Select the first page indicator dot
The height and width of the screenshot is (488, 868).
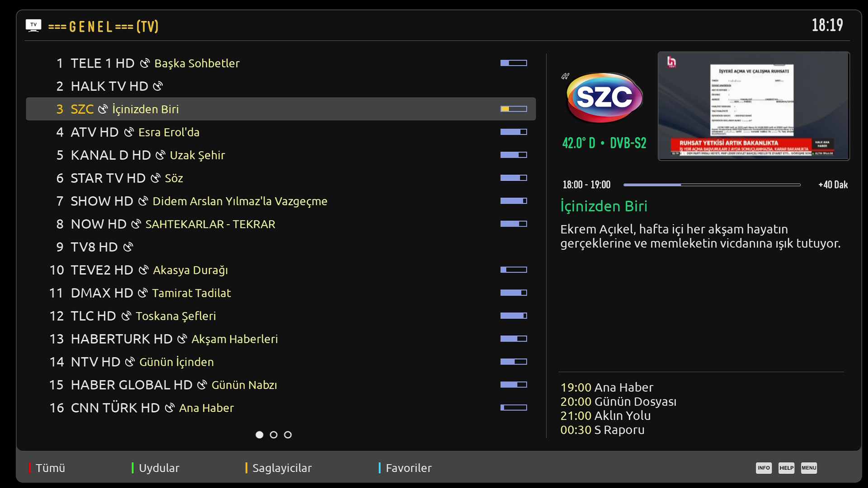tap(259, 435)
